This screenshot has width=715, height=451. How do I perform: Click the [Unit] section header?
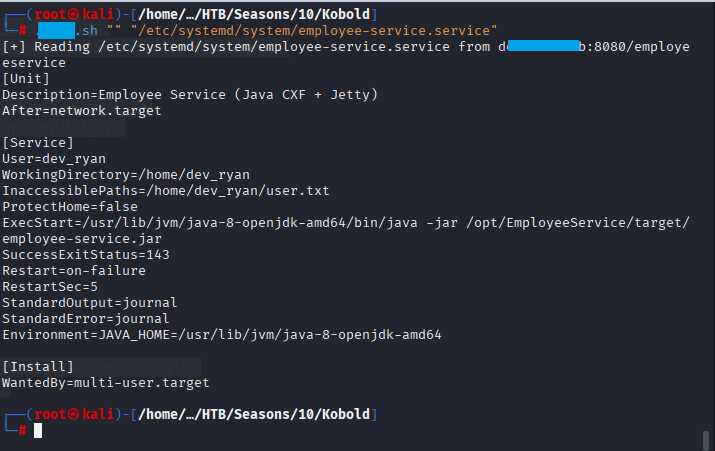coord(23,78)
